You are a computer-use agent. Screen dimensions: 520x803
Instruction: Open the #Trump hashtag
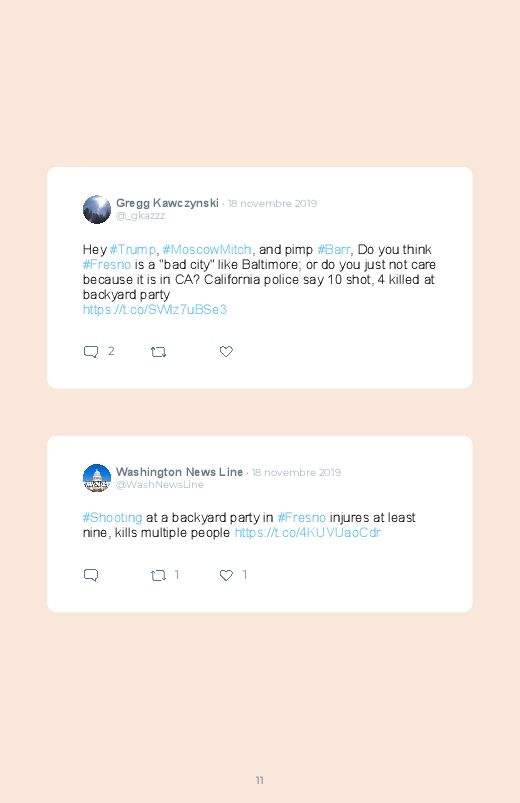pyautogui.click(x=133, y=249)
